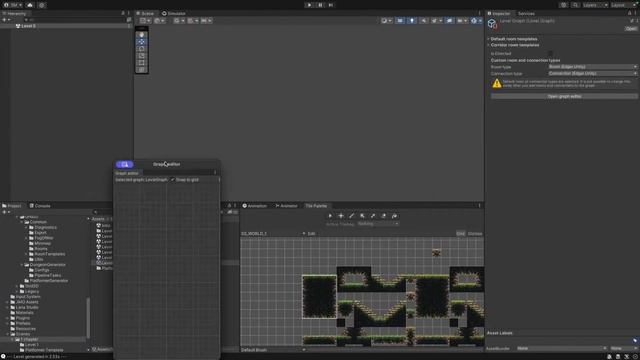Open the global search icon in top bar
The height and width of the screenshot is (360, 640).
pyautogui.click(x=575, y=5)
